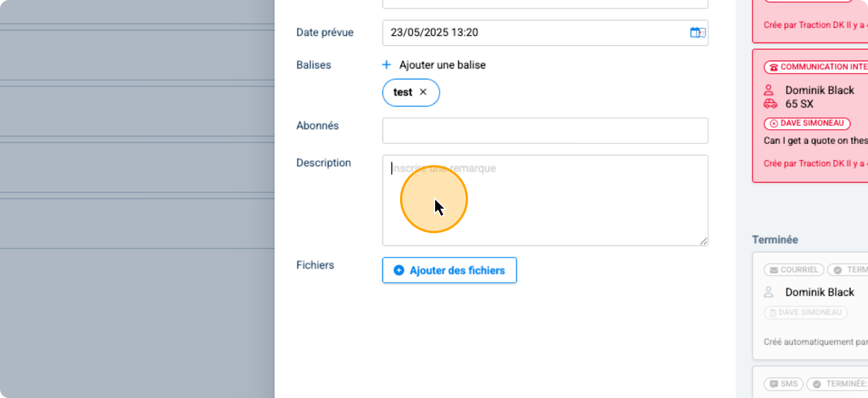This screenshot has height=398, width=868.
Task: Click the SMS chat bubble icon
Action: (773, 384)
